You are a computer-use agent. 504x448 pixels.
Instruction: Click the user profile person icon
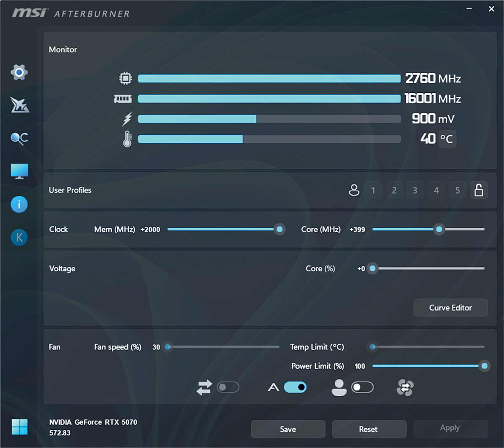tap(354, 190)
